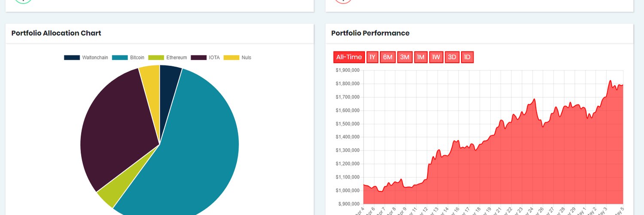This screenshot has height=215, width=644.
Task: Click the IOTA legend label text
Action: (214, 58)
